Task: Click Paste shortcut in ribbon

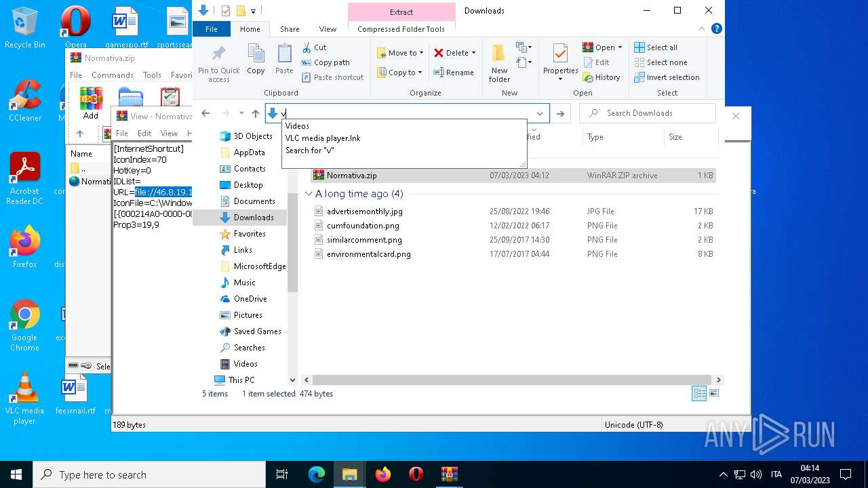Action: [x=332, y=77]
